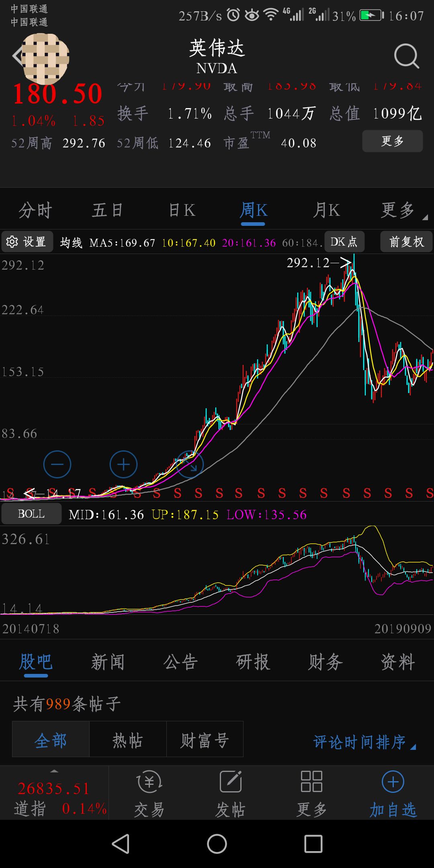Zoom out chart with minus circle
The width and height of the screenshot is (434, 868).
click(x=57, y=465)
